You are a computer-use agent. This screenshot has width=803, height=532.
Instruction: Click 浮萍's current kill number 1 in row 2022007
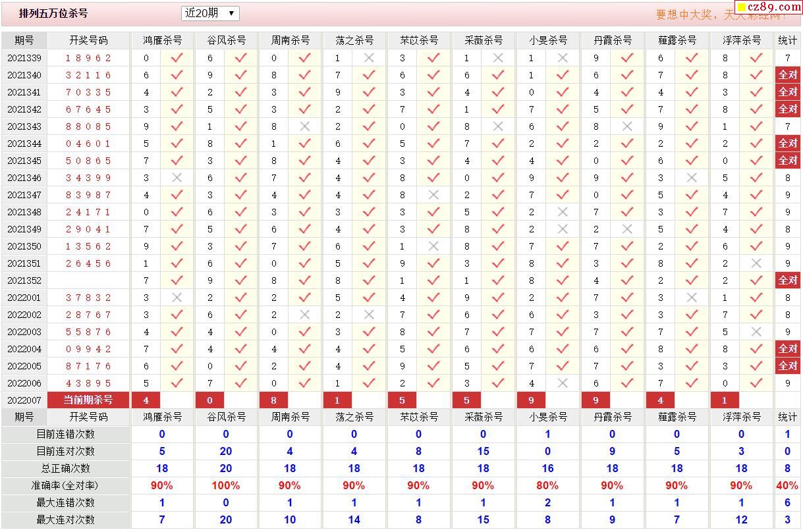(725, 400)
